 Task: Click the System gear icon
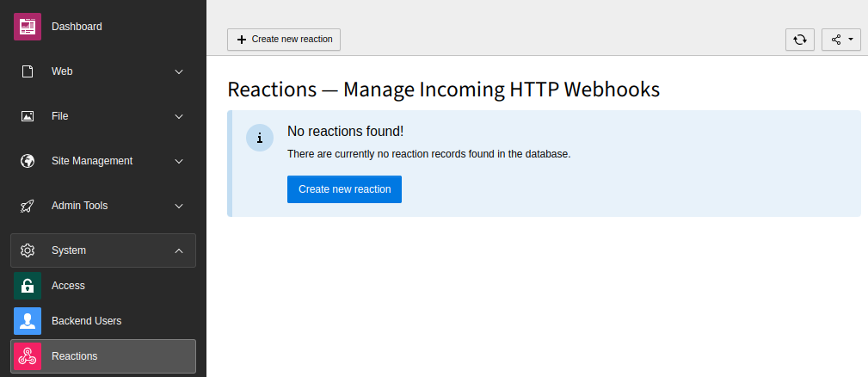pyautogui.click(x=28, y=250)
